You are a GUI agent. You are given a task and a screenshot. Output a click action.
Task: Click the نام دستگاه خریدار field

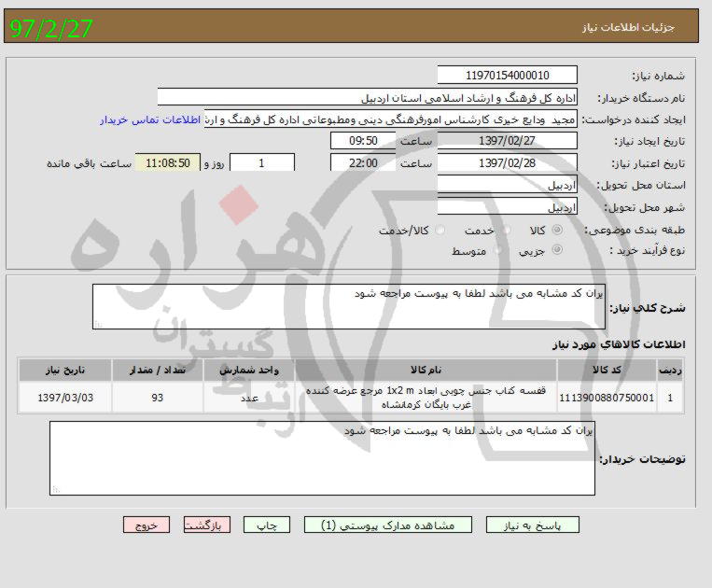click(368, 98)
